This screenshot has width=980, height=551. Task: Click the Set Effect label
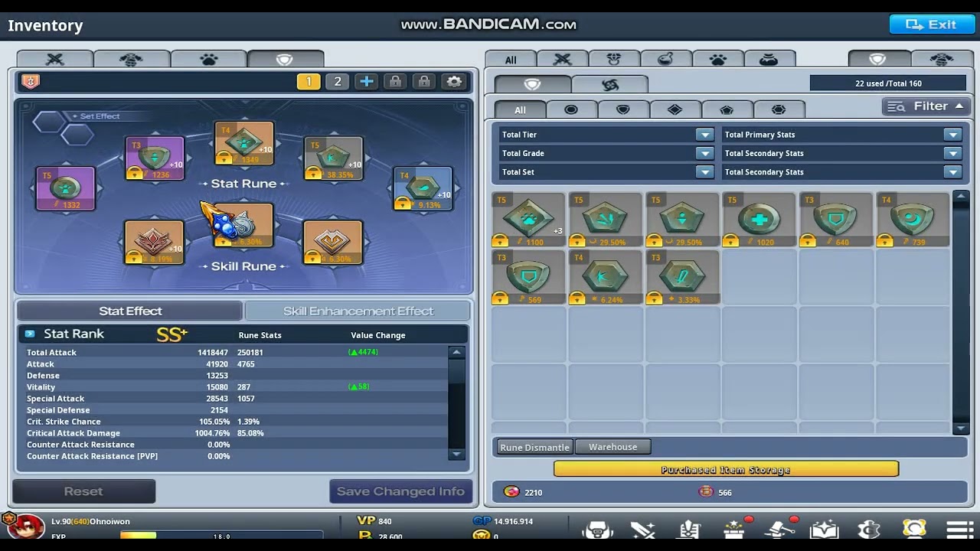click(100, 116)
